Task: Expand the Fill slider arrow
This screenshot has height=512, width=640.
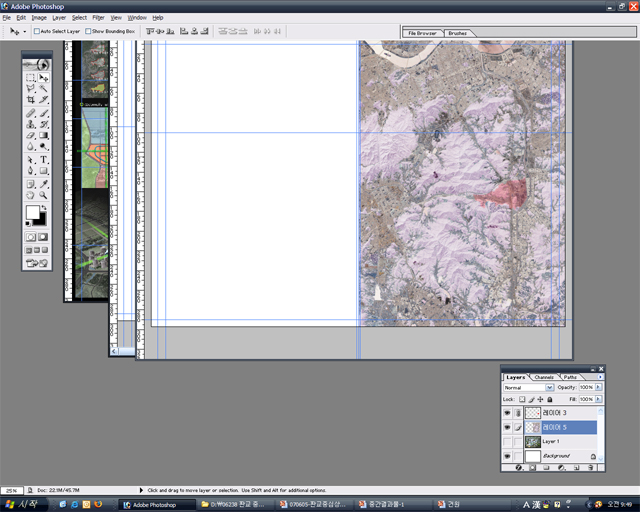Action: (599, 399)
